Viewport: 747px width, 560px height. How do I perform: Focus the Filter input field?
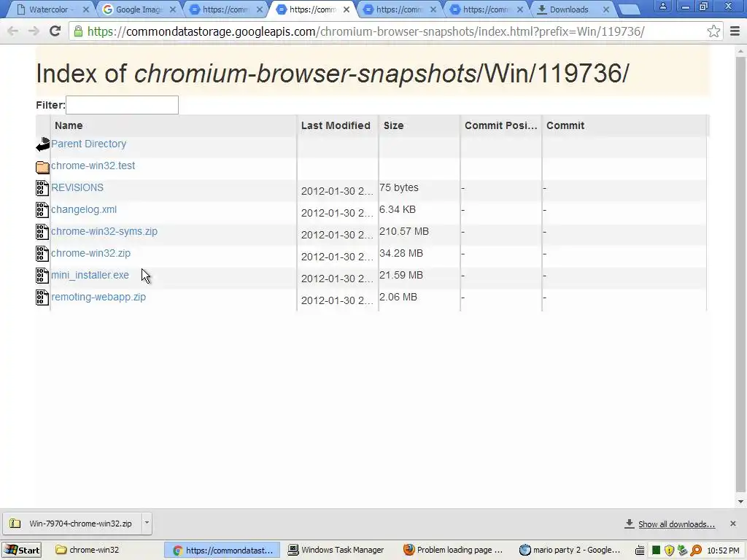(x=122, y=105)
